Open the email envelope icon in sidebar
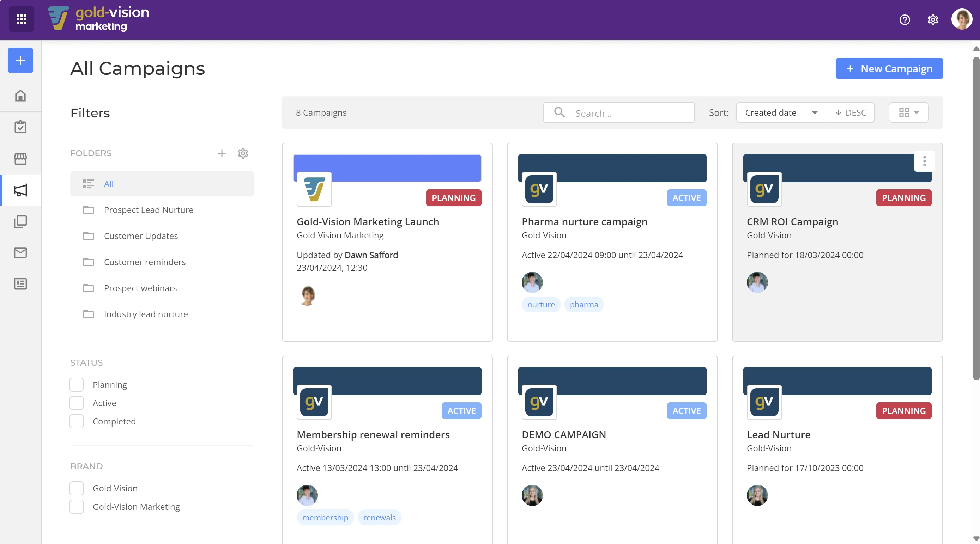Image resolution: width=980 pixels, height=544 pixels. 20,253
